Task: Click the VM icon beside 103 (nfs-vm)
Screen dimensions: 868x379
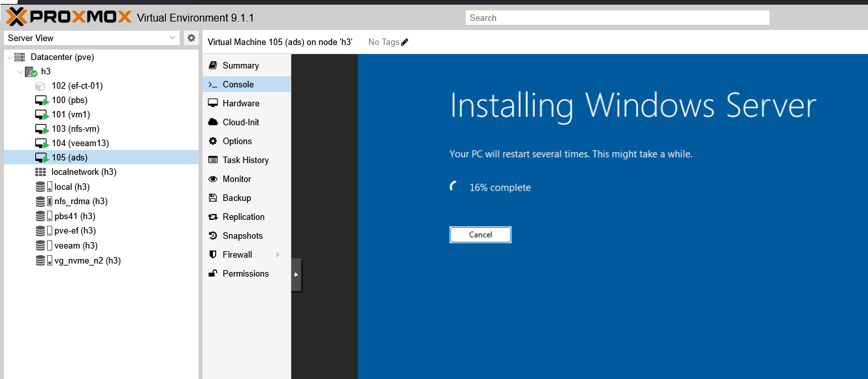Action: 41,129
